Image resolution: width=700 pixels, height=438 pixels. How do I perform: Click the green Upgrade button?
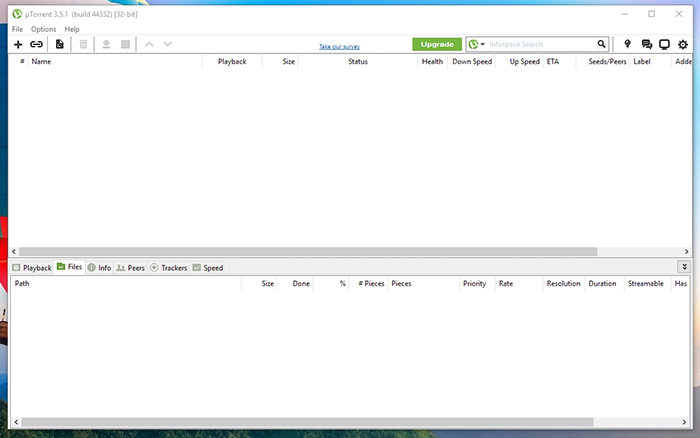437,44
